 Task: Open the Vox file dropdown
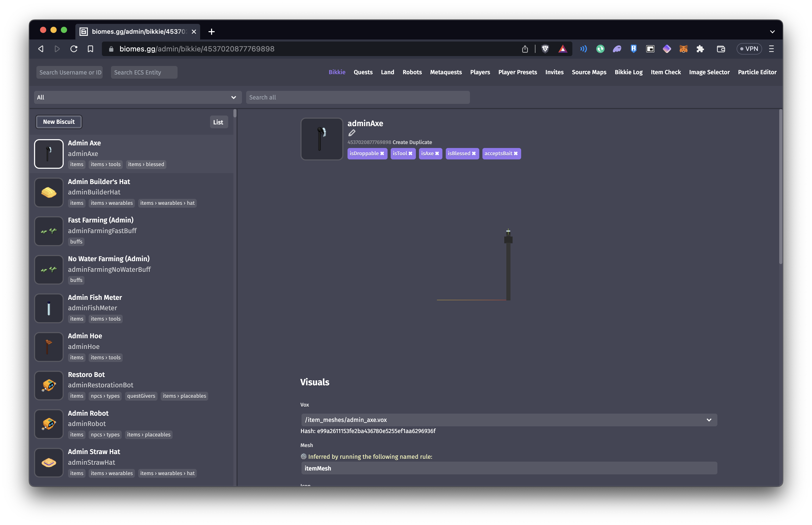coord(509,420)
